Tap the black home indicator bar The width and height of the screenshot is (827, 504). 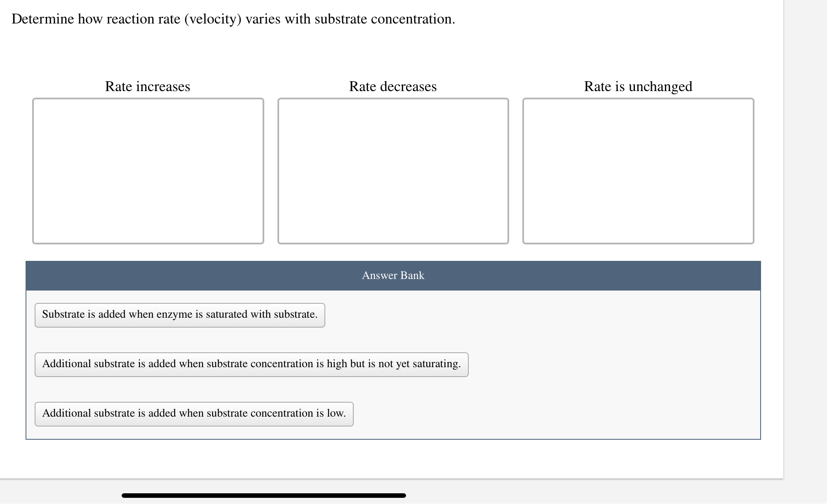click(x=264, y=495)
